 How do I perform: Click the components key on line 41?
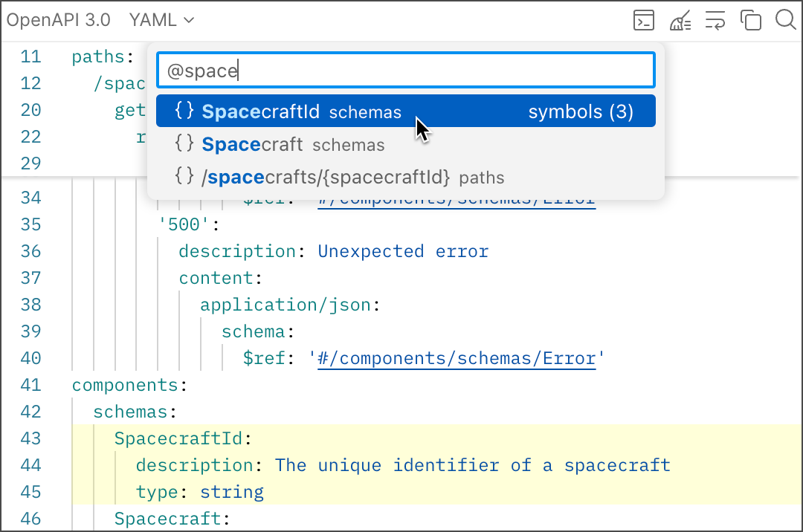[x=123, y=385]
